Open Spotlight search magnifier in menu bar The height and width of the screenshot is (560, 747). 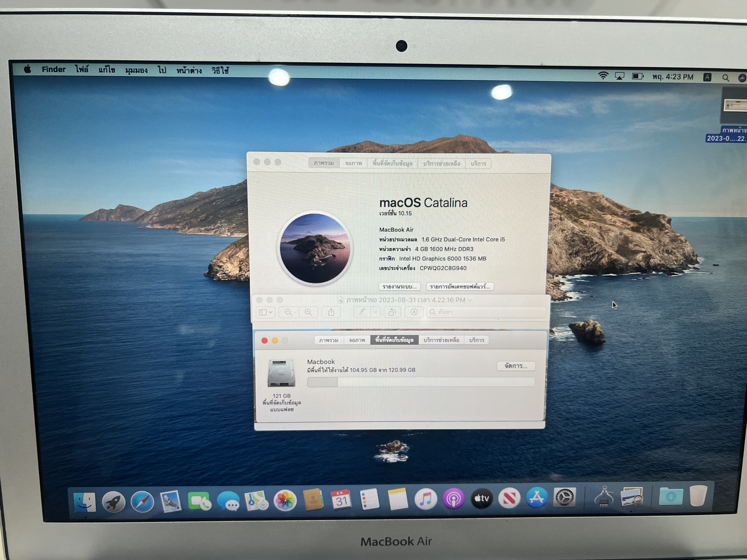725,78
